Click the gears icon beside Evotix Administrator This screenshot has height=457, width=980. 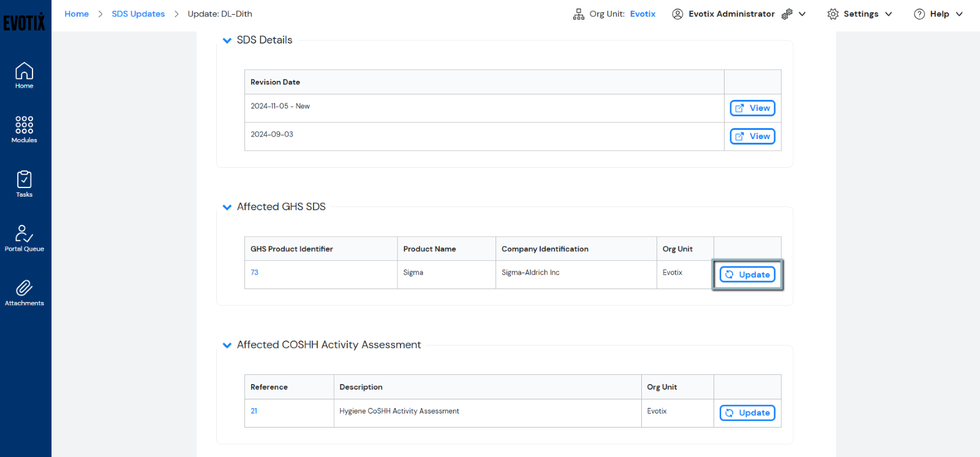pos(787,14)
